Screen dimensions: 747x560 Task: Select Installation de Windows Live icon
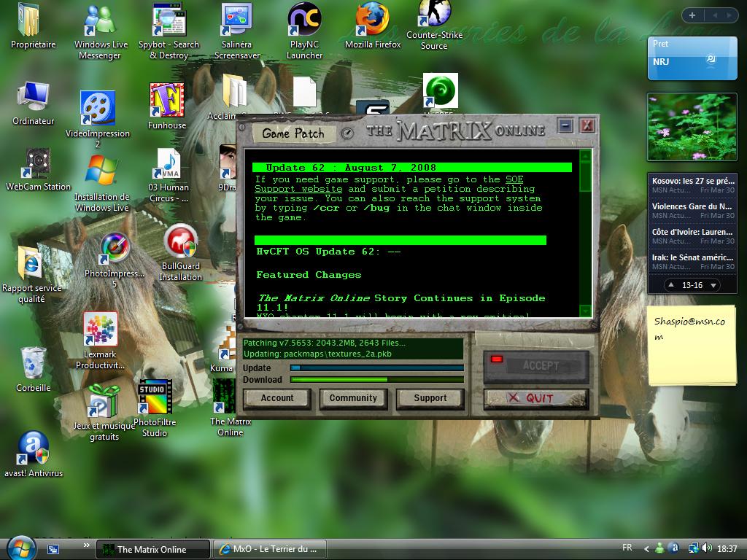[102, 183]
